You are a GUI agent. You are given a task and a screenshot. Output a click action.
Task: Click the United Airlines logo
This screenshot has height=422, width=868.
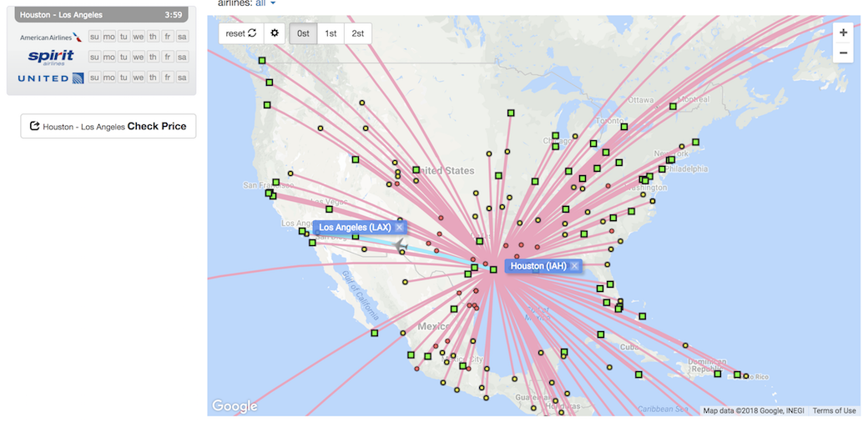click(x=50, y=78)
